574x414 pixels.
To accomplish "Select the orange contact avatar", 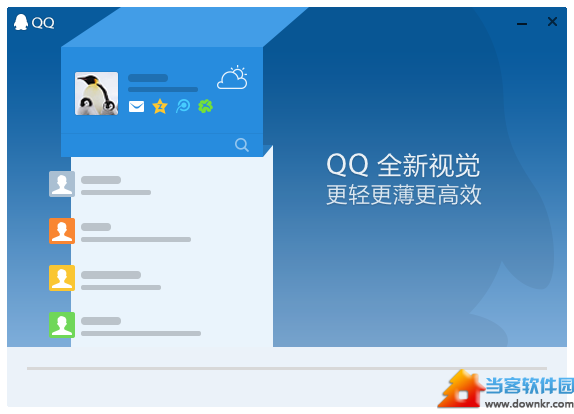I will click(x=62, y=231).
